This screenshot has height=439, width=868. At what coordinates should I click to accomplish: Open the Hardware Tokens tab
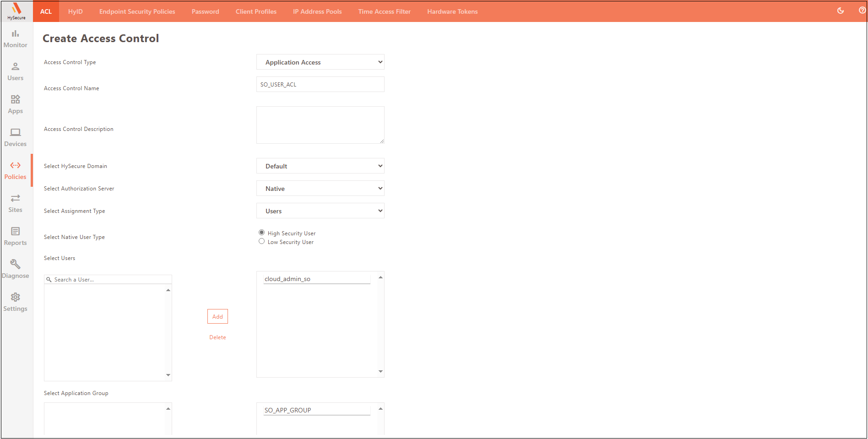[452, 11]
